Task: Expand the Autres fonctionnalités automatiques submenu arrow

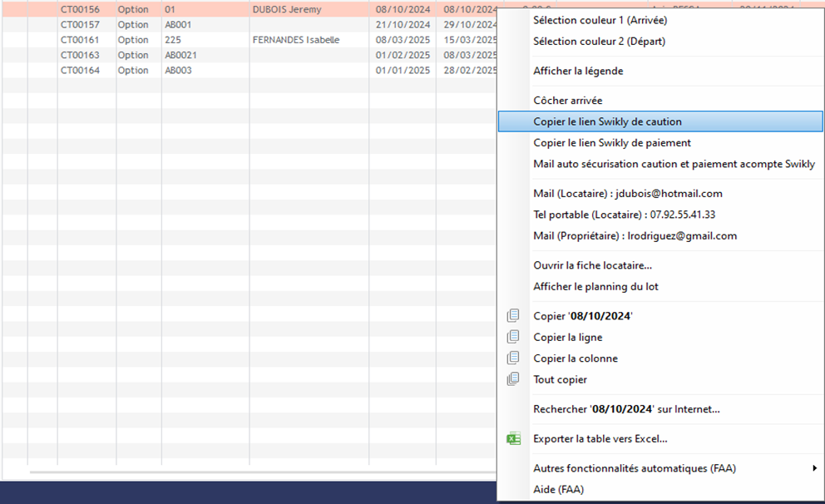Action: coord(814,467)
